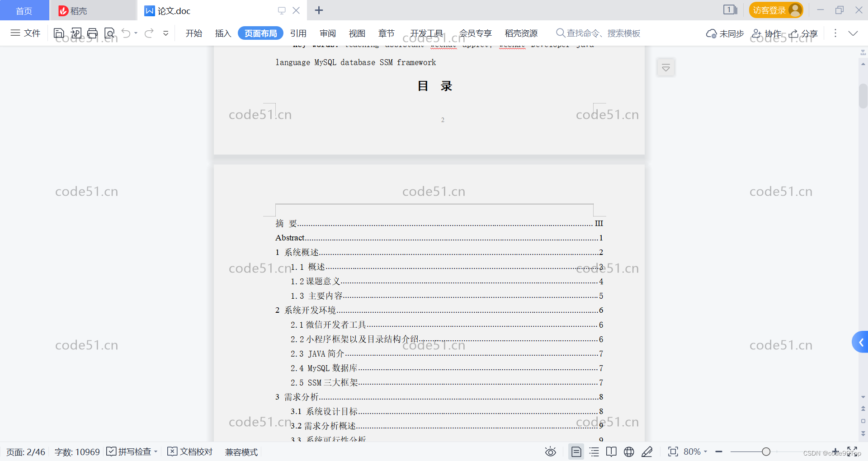868x461 pixels.
Task: Expand the Undo history dropdown arrow
Action: [x=136, y=33]
